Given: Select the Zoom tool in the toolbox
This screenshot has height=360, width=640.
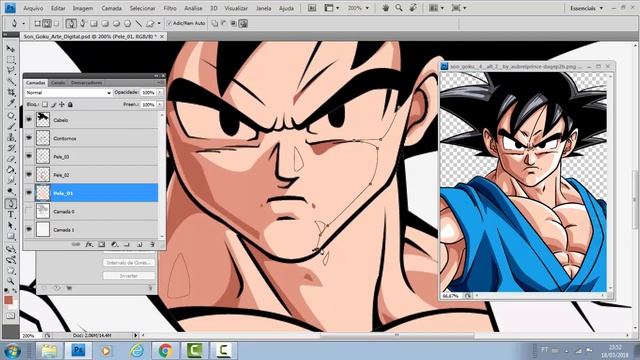Looking at the screenshot, I should click(11, 281).
